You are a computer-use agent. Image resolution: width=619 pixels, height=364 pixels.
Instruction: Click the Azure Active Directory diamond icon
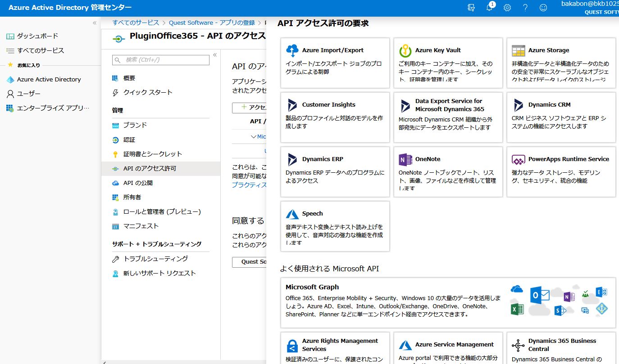[10, 80]
